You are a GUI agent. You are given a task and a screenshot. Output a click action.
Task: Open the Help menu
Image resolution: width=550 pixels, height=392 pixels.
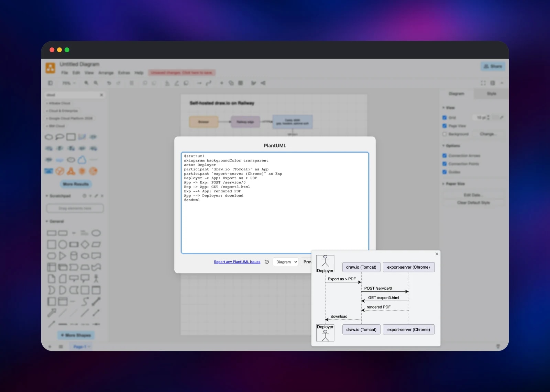click(139, 73)
